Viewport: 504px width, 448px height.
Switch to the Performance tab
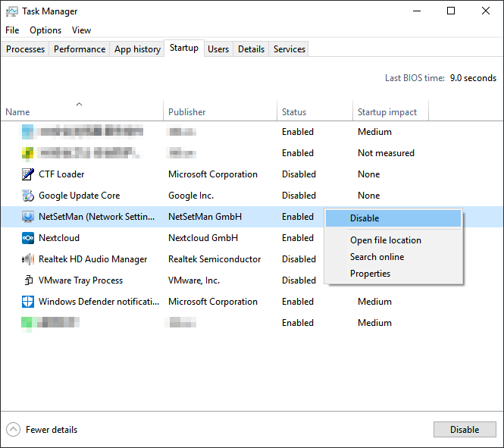(x=80, y=49)
